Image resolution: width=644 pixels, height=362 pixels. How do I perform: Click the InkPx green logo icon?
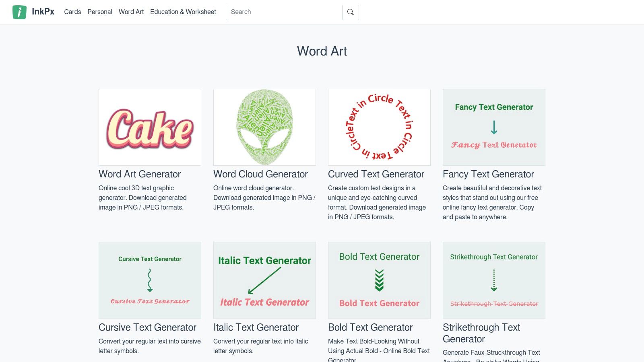[x=19, y=12]
